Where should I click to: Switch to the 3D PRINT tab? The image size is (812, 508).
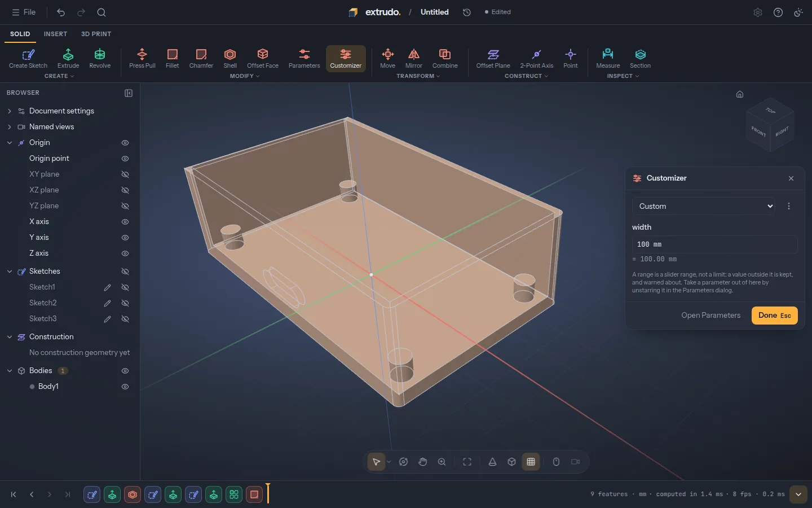(96, 34)
